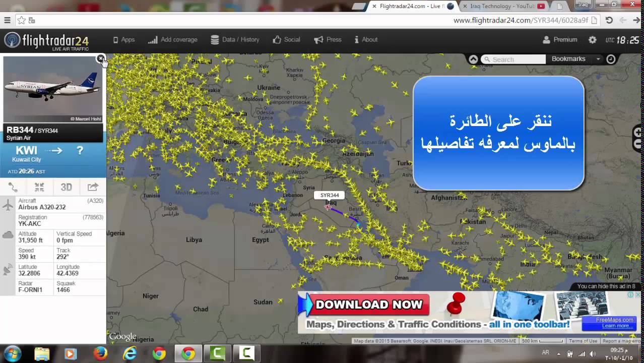Open the media player taskbar icon
This screenshot has height=363, width=644.
click(71, 353)
